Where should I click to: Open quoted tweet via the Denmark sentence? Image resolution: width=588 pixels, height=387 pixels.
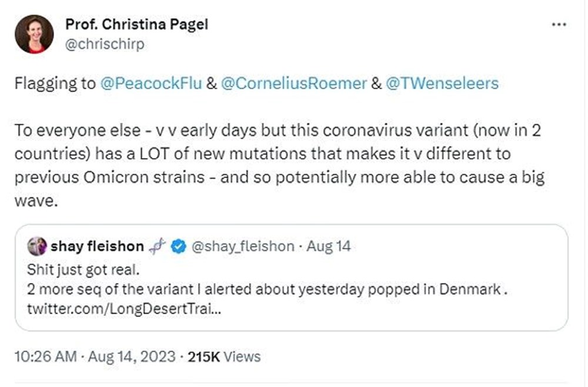click(x=265, y=288)
